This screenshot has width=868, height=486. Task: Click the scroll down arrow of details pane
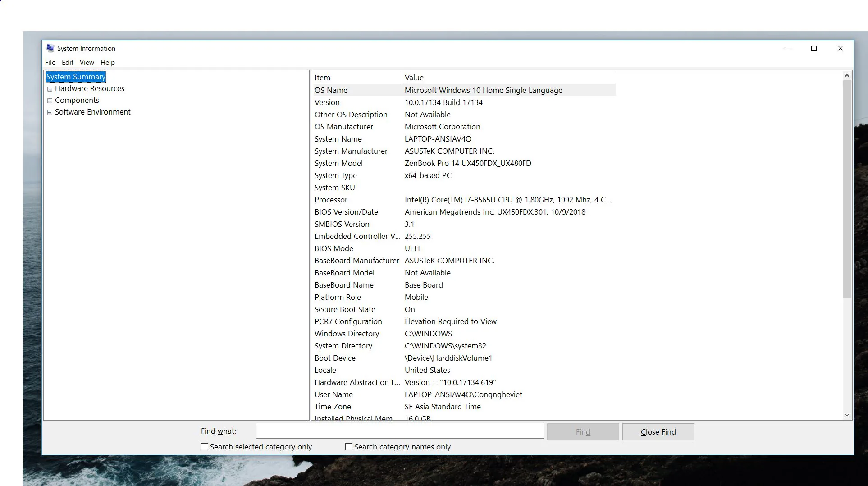pyautogui.click(x=847, y=415)
